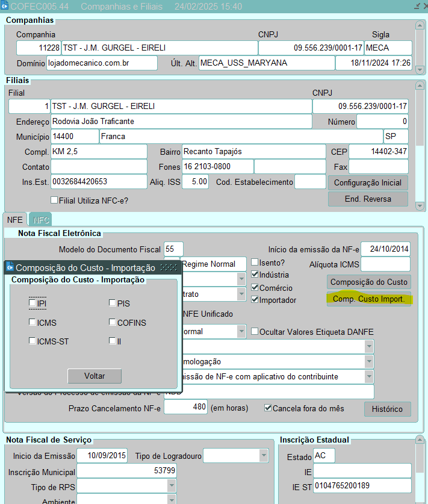Open the Tipo de Logradouro dropdown

point(263,455)
